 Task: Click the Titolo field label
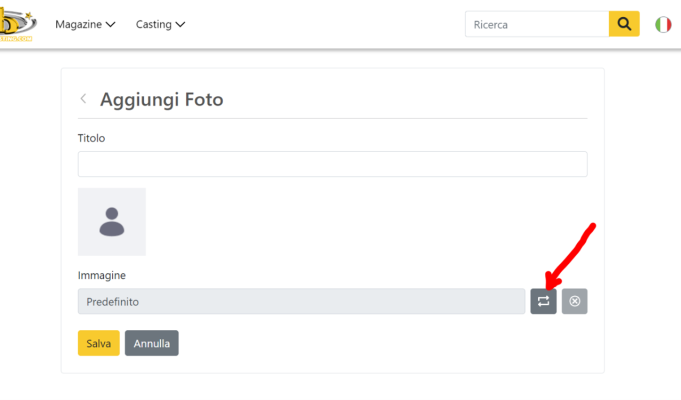[x=91, y=138]
